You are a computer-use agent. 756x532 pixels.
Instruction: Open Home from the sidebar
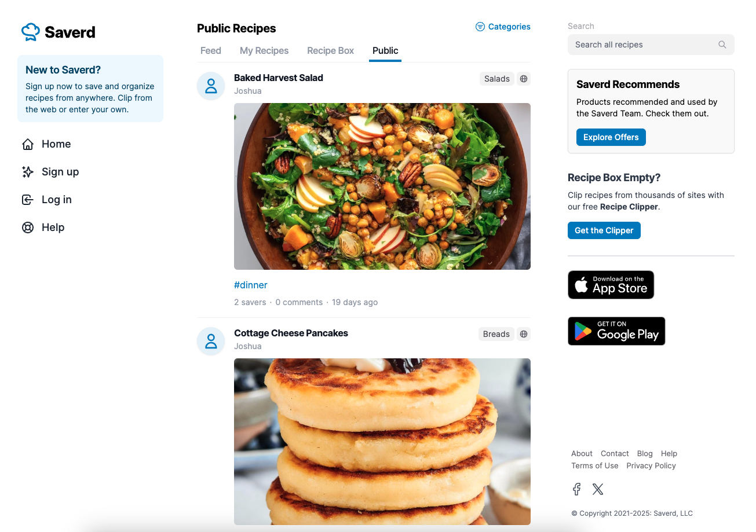(x=46, y=144)
